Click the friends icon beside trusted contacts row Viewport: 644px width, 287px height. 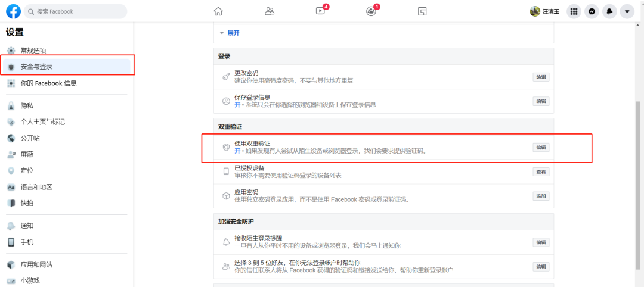pyautogui.click(x=225, y=267)
